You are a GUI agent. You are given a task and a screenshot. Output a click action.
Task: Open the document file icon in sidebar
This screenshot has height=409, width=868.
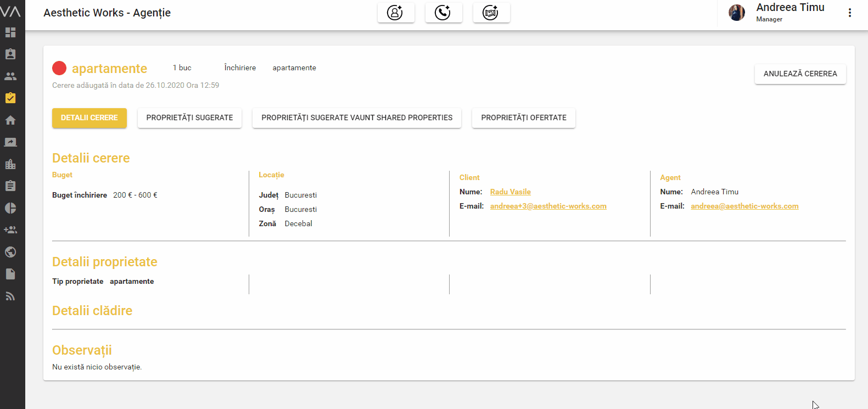(10, 274)
